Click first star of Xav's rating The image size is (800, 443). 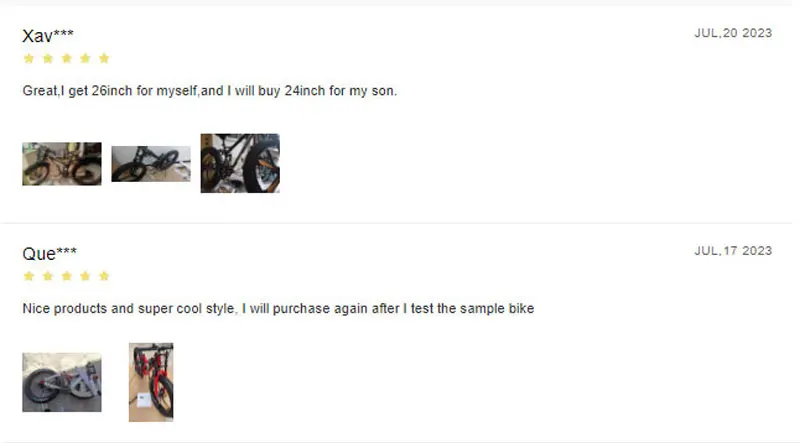pyautogui.click(x=28, y=59)
